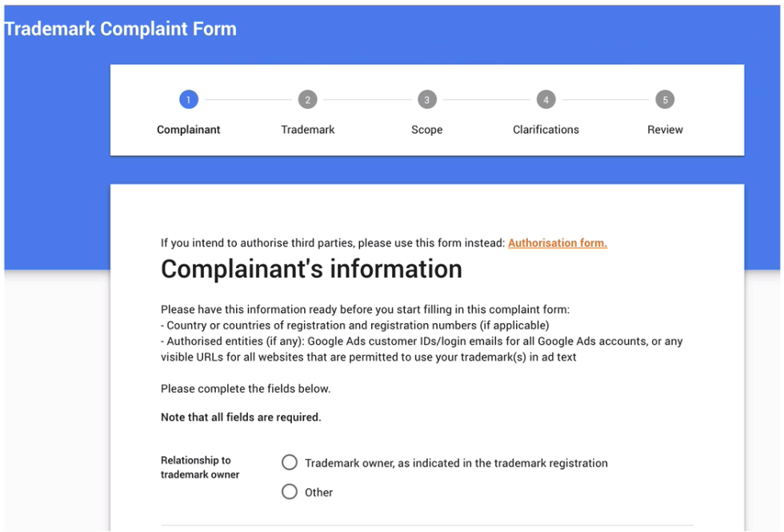Click the Trademark Complaint Form page title

(x=121, y=29)
